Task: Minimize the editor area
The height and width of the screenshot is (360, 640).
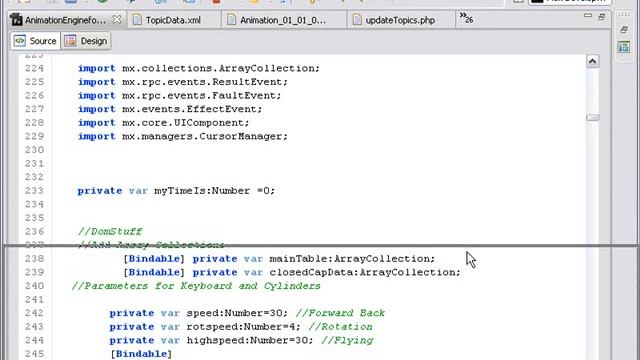Action: [588, 16]
